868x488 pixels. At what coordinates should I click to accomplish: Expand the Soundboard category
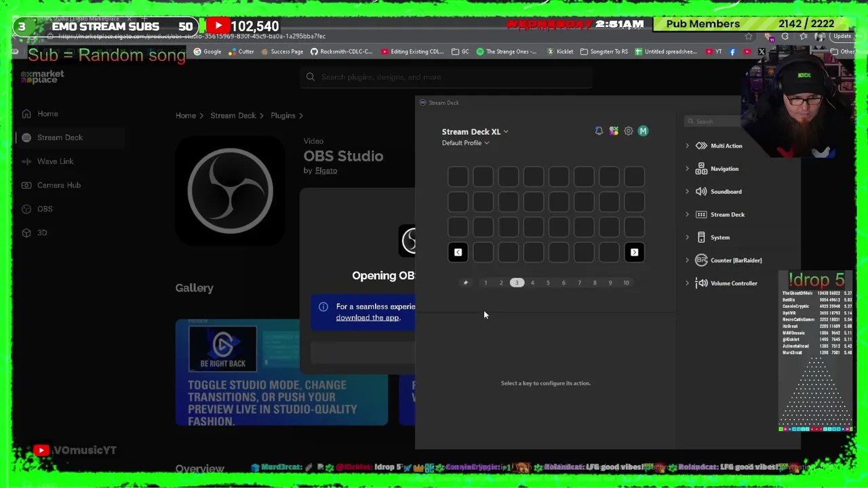pyautogui.click(x=687, y=192)
